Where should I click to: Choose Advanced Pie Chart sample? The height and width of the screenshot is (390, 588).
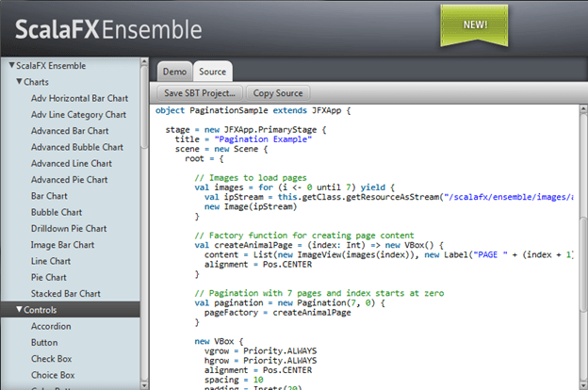pyautogui.click(x=70, y=180)
